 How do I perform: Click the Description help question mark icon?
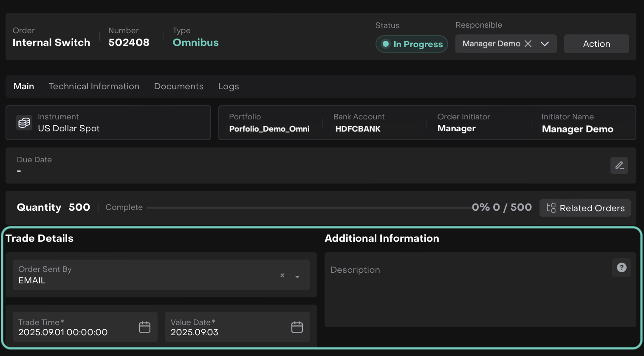tap(621, 268)
